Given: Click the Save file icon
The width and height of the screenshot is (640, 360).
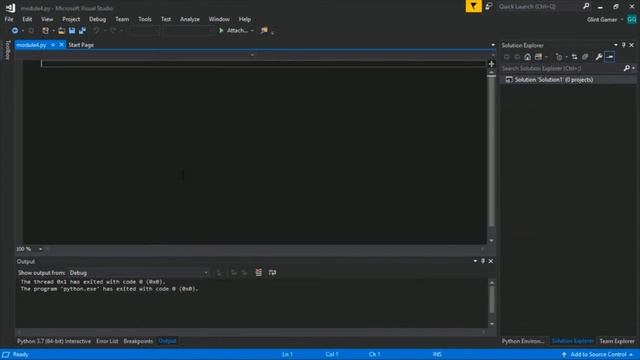Looking at the screenshot, I should 72,31.
